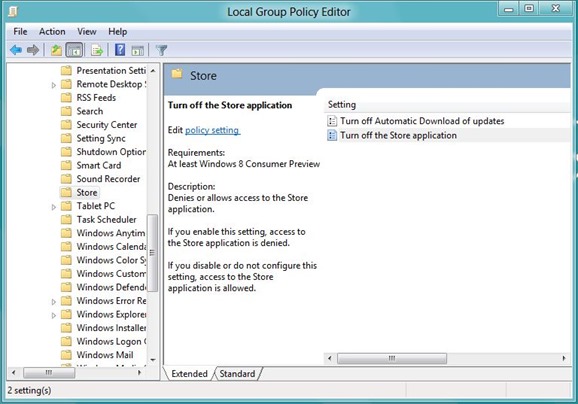578x404 pixels.
Task: Click the settings list scroll right arrow
Action: 564,358
